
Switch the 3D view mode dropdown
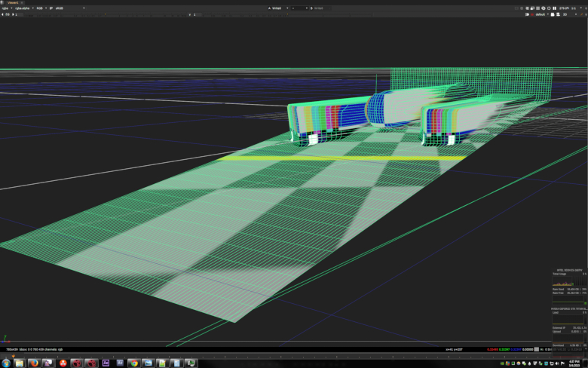[569, 14]
